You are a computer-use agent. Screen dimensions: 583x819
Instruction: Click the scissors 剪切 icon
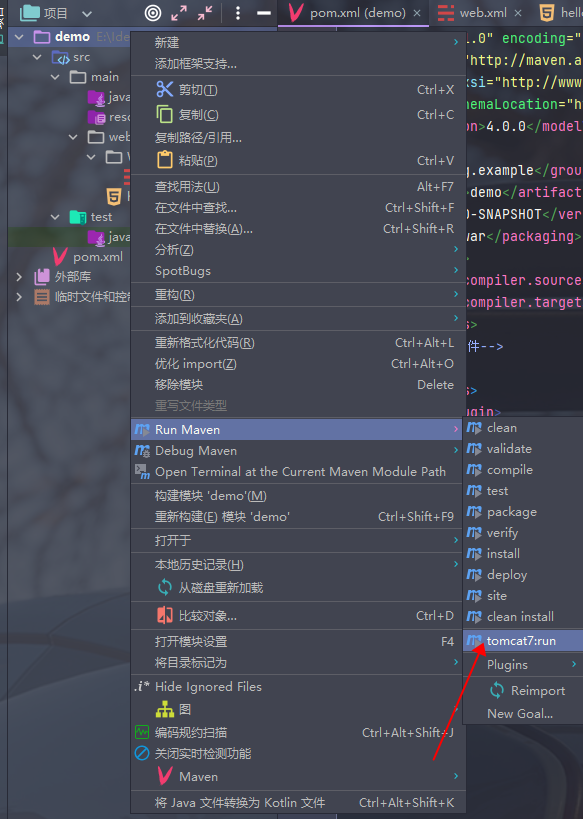(x=165, y=89)
